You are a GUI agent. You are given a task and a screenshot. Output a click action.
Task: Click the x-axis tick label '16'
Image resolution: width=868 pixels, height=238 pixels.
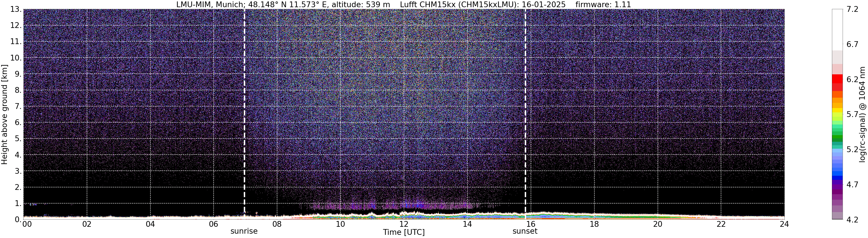pos(531,224)
